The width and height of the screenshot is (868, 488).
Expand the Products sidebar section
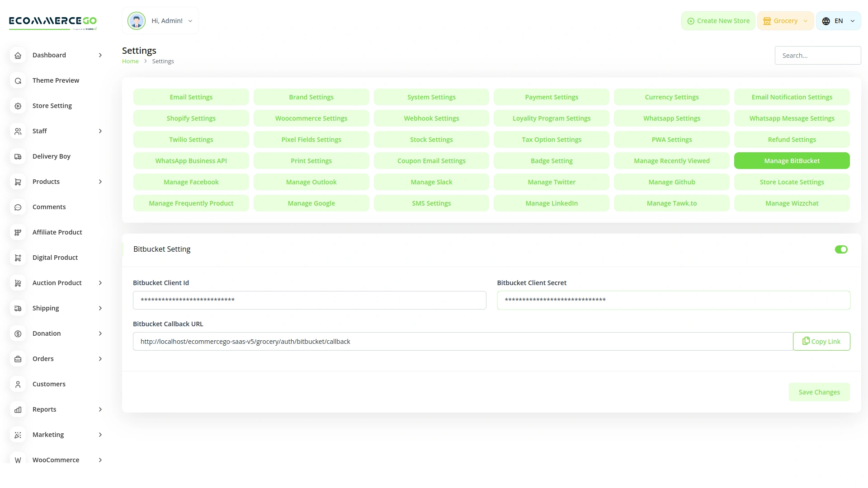coord(100,182)
